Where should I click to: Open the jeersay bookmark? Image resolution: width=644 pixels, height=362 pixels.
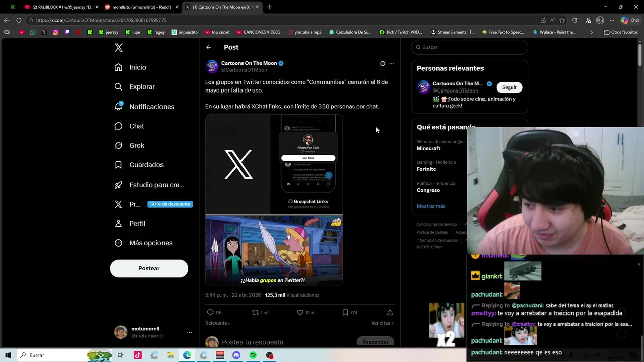(109, 32)
